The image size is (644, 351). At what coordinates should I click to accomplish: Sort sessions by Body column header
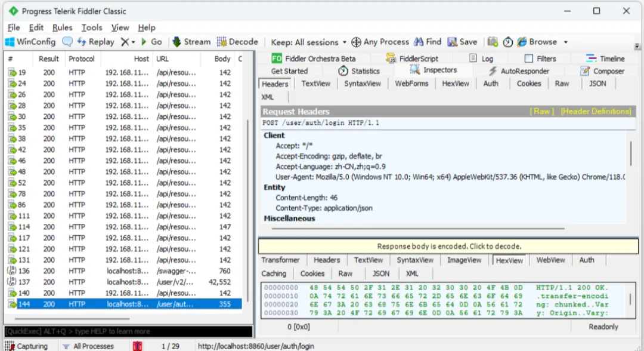point(218,59)
